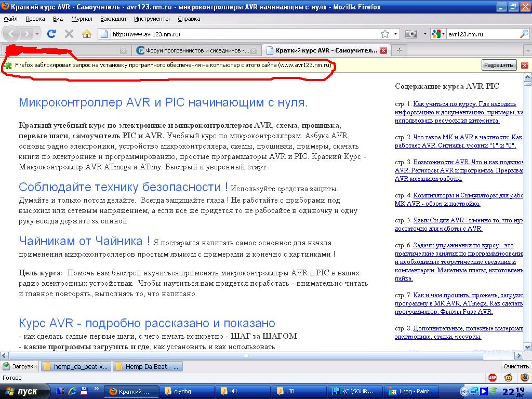This screenshot has height=399, width=532.
Task: Open link 'Дополнительные, полезные материалы' стр. 8
Action: pos(459,332)
